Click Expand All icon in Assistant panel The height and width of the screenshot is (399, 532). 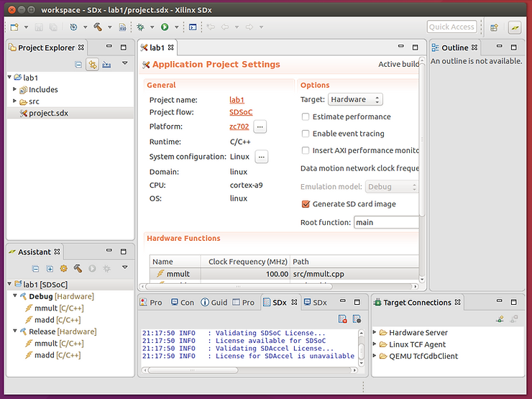[50, 269]
